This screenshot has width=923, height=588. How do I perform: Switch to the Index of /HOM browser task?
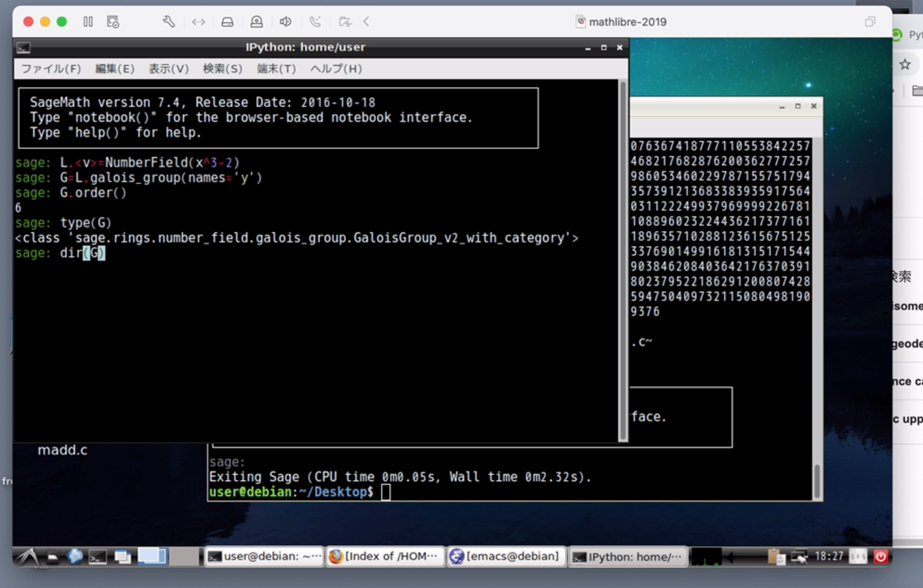click(384, 556)
